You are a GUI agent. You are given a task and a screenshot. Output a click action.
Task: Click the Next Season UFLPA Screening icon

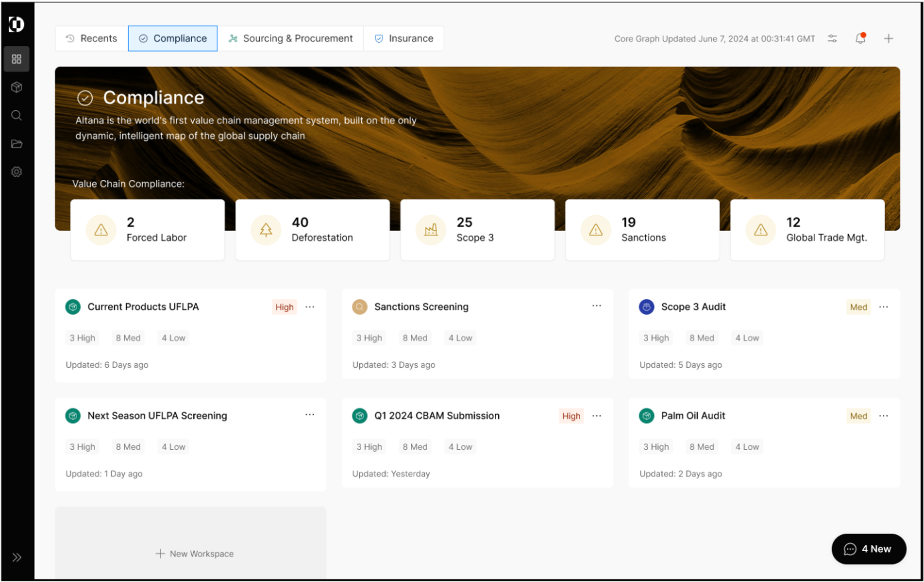(73, 416)
